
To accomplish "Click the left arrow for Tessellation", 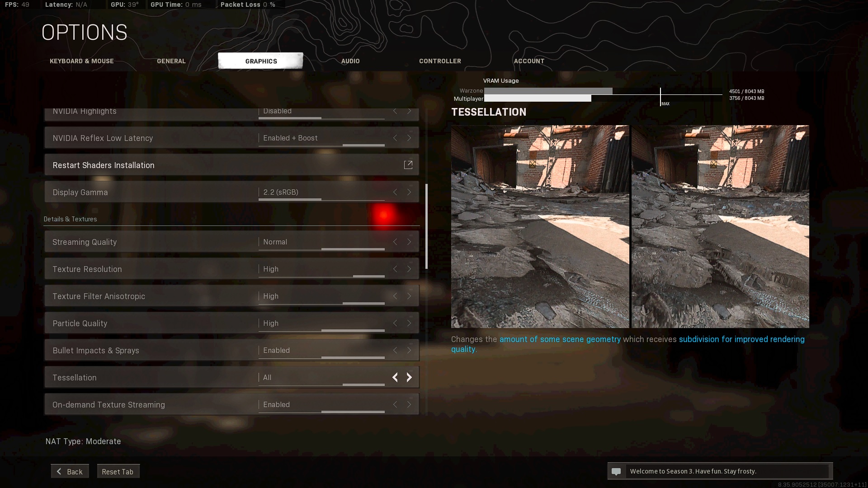I will 395,377.
